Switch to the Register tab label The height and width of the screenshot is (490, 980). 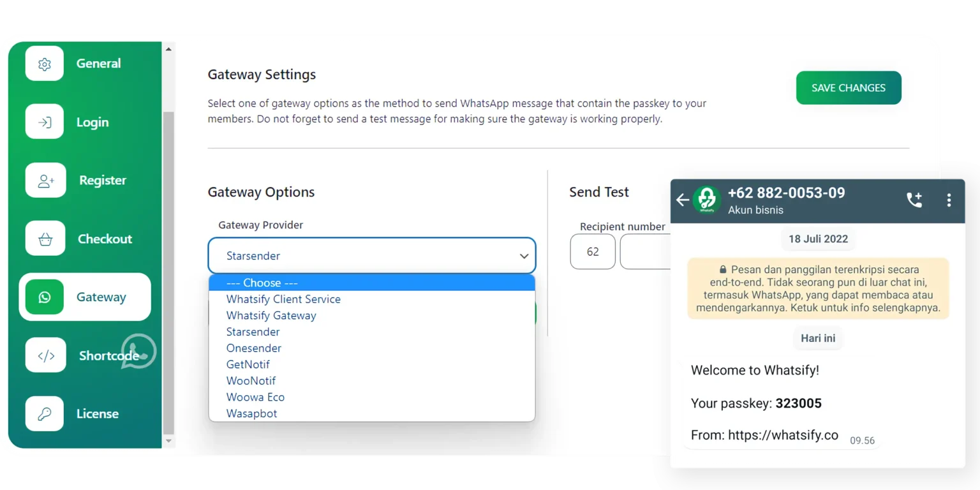(103, 181)
